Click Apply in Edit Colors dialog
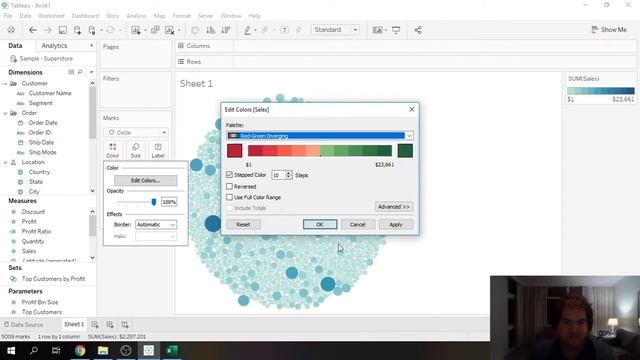 coord(396,224)
